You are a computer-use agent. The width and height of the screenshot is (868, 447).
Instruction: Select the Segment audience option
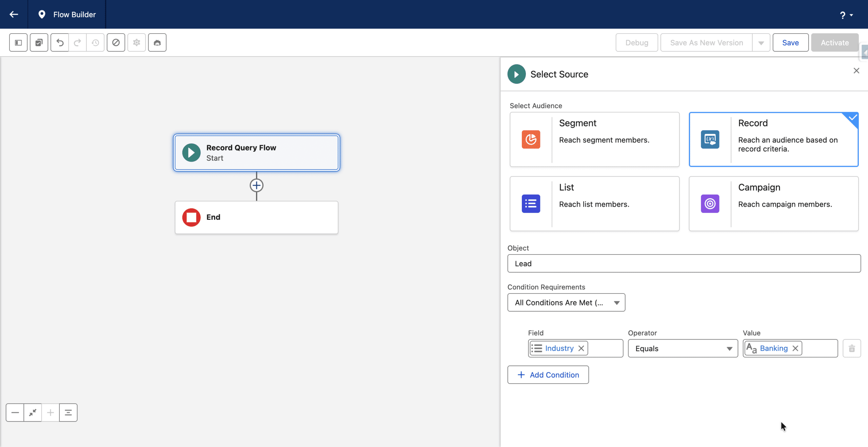click(595, 139)
